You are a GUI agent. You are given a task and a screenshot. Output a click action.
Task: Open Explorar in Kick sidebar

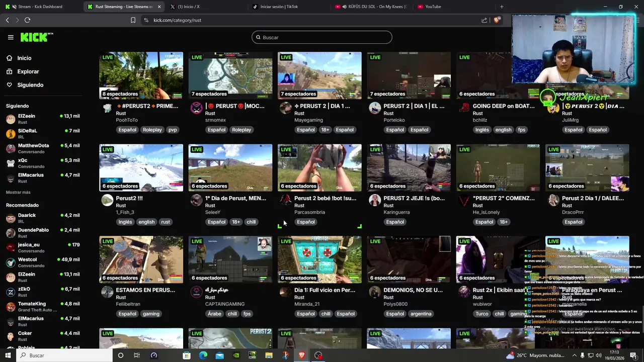pos(28,71)
